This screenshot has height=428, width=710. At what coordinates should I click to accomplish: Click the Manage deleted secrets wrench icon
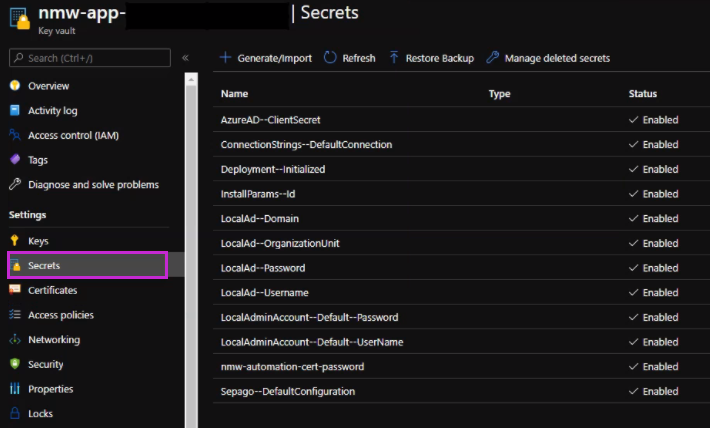[x=493, y=58]
